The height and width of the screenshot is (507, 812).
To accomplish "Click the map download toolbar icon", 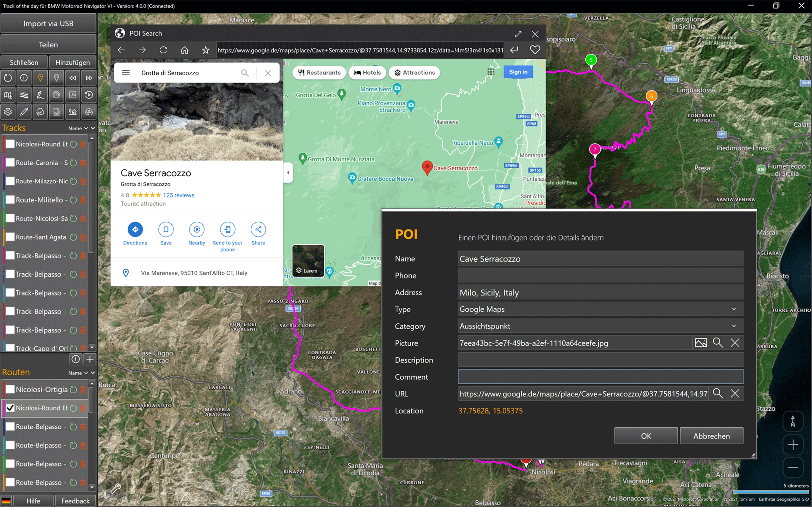I will pos(8,95).
